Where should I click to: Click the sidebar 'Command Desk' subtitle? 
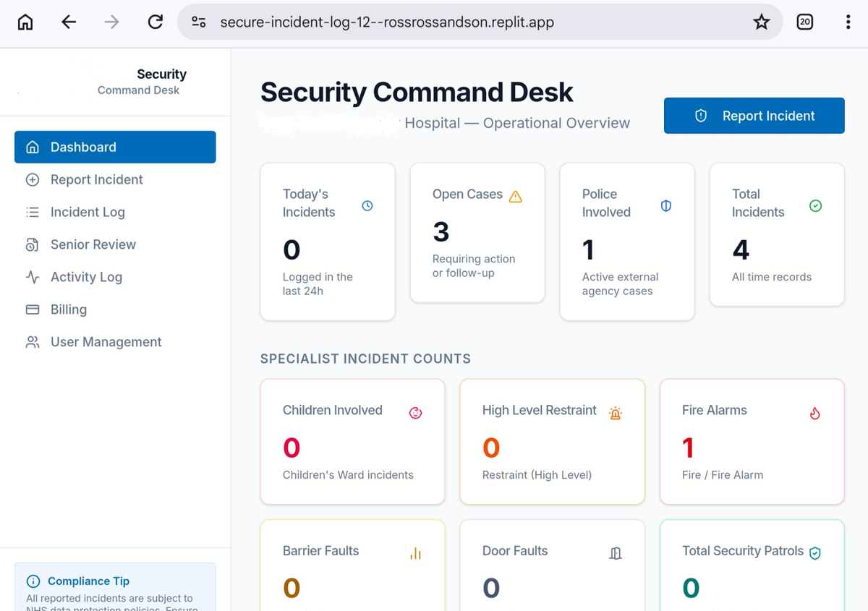pyautogui.click(x=138, y=90)
